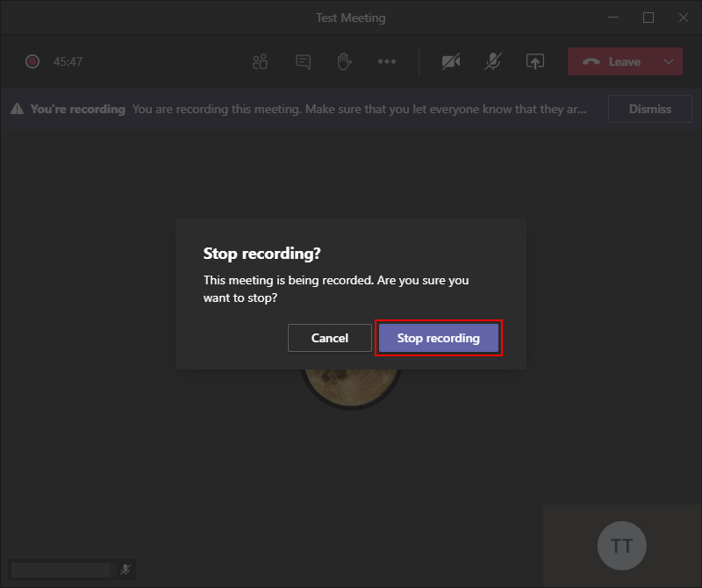Click the red recording indicator icon
Image resolution: width=702 pixels, height=588 pixels.
point(32,61)
